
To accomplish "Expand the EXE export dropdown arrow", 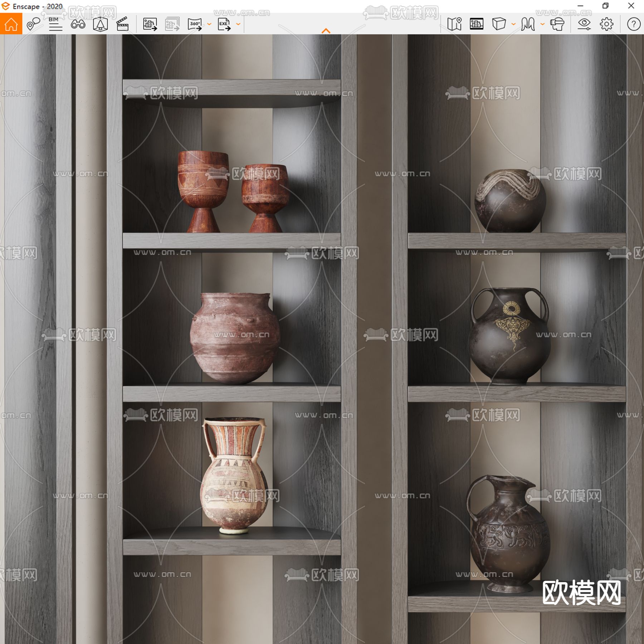I will (x=238, y=24).
